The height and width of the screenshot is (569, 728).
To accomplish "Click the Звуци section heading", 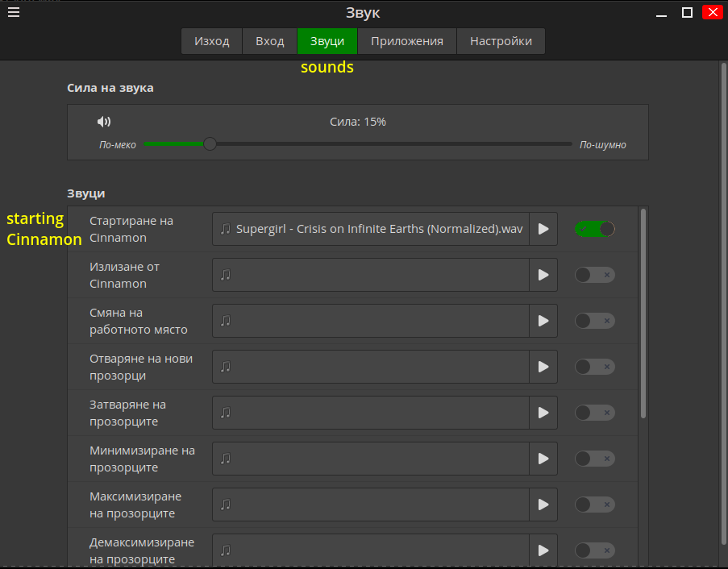I will pos(86,193).
